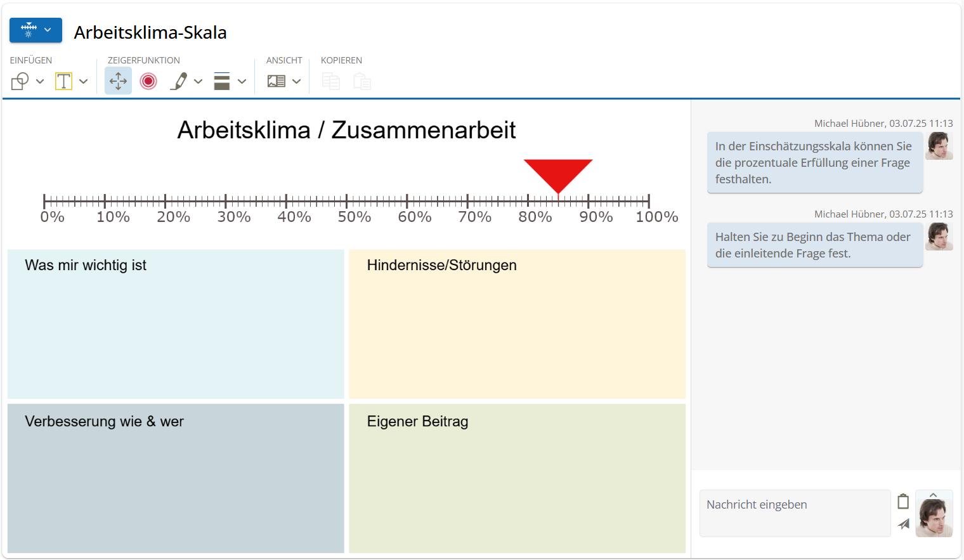Viewport: 964px width, 560px height.
Task: Open the blue scale template menu button
Action: tap(36, 30)
